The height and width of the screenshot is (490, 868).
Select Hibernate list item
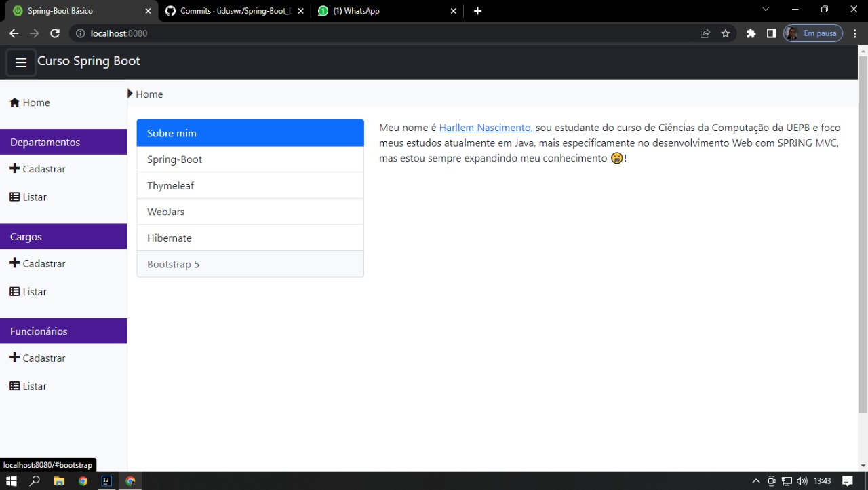250,238
